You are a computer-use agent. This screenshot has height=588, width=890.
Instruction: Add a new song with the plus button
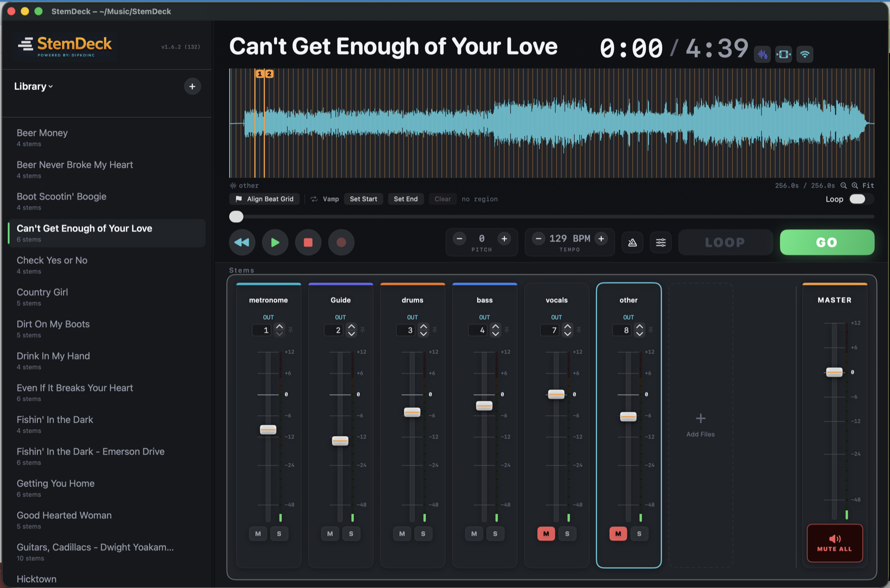tap(192, 87)
